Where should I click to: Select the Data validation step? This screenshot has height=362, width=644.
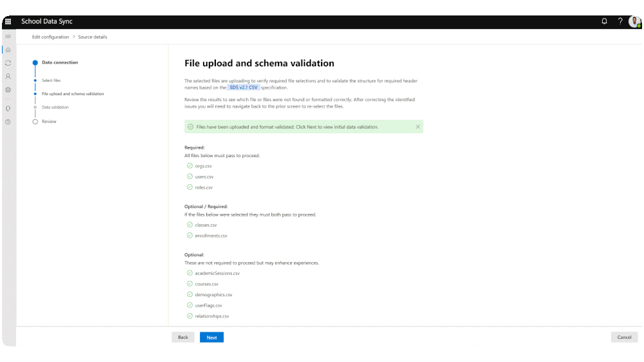pyautogui.click(x=55, y=107)
